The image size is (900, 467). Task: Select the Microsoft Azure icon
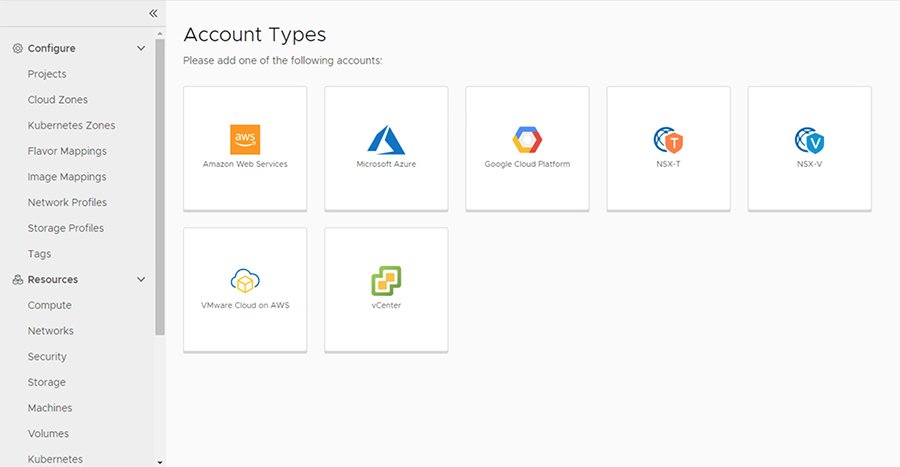[x=386, y=140]
